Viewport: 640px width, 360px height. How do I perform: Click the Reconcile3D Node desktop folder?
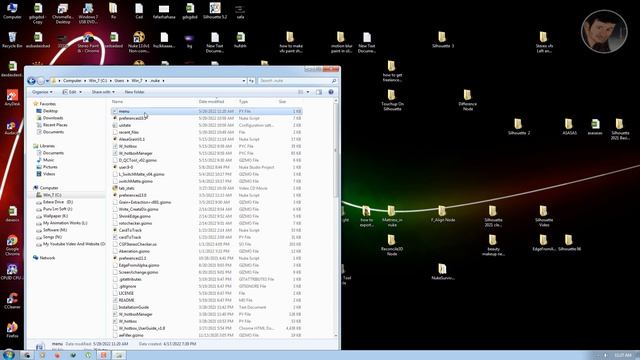coord(392,245)
